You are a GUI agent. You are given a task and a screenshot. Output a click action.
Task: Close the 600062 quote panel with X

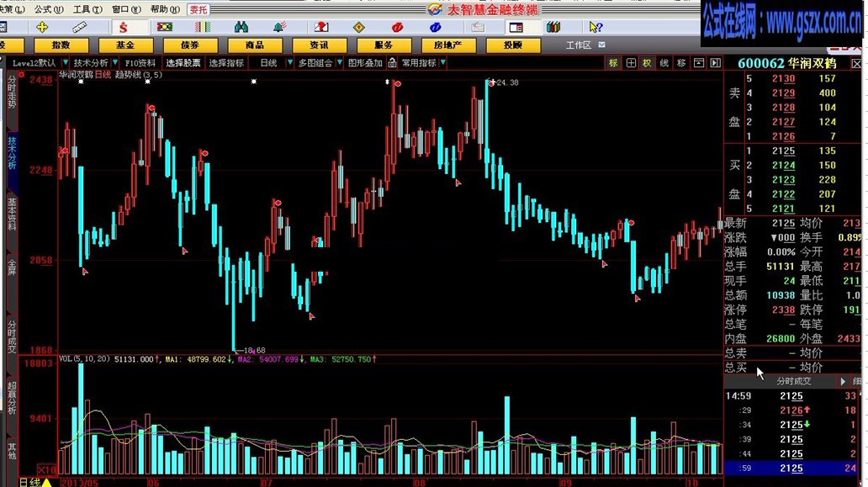tap(857, 64)
